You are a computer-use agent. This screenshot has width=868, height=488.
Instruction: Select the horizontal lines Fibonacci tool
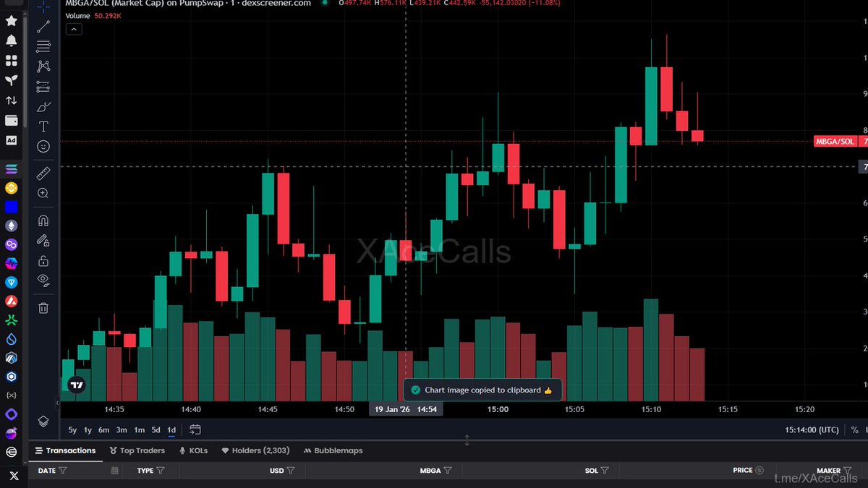[x=43, y=46]
